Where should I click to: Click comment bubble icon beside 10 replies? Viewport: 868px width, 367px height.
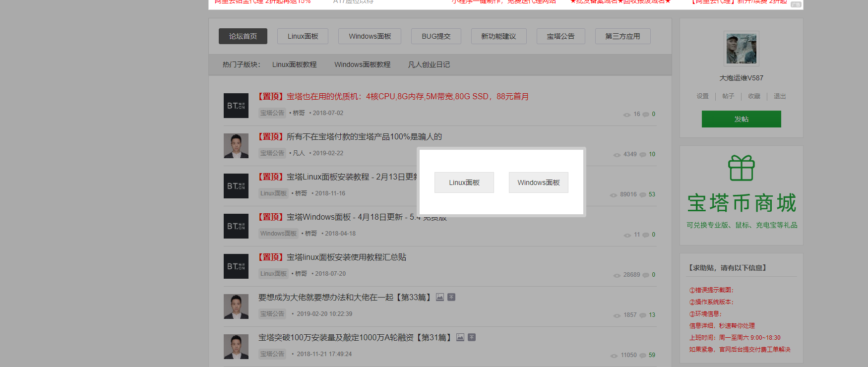tap(643, 155)
